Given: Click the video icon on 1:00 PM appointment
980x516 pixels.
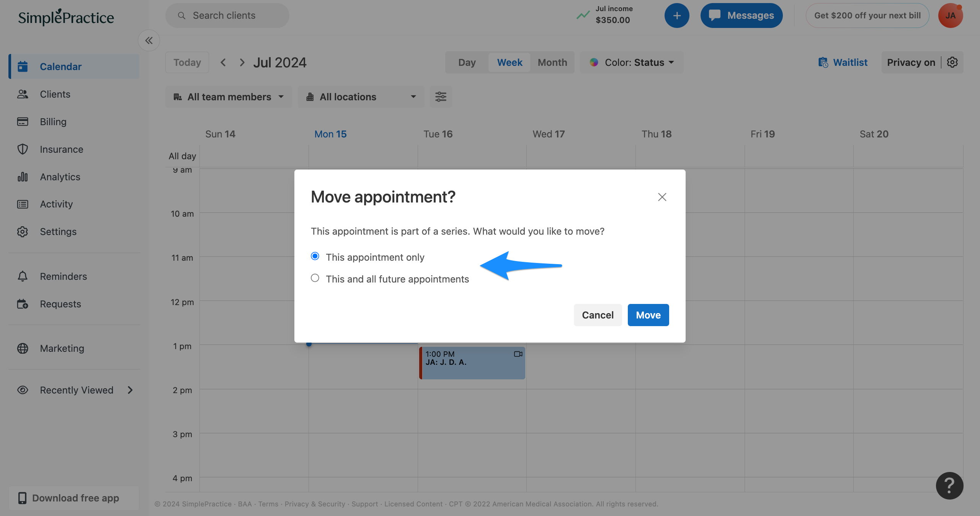Looking at the screenshot, I should 518,354.
